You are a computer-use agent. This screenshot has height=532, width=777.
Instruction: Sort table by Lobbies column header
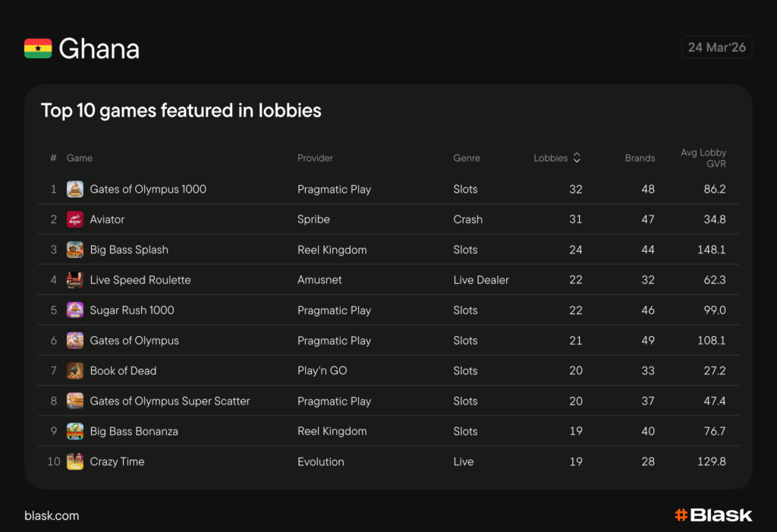click(551, 158)
